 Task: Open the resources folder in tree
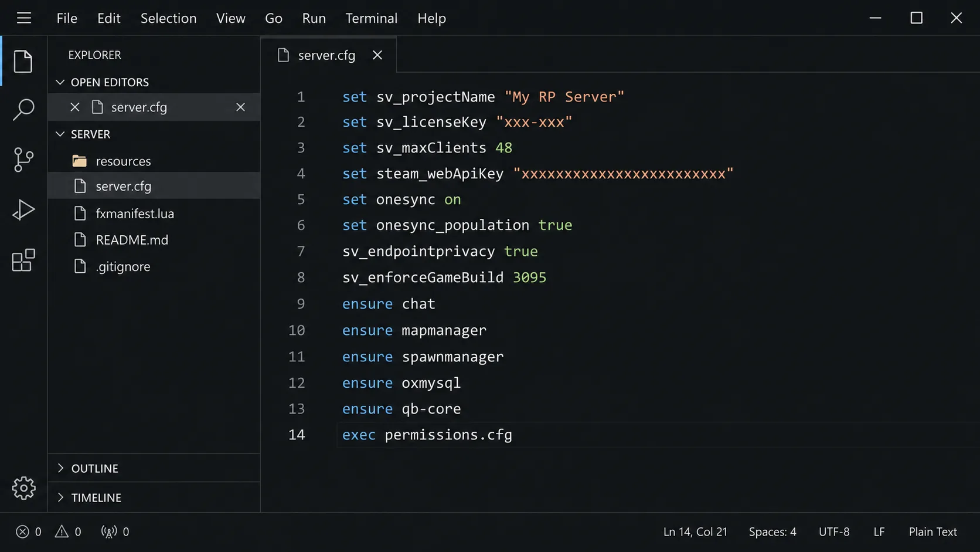coord(154,161)
